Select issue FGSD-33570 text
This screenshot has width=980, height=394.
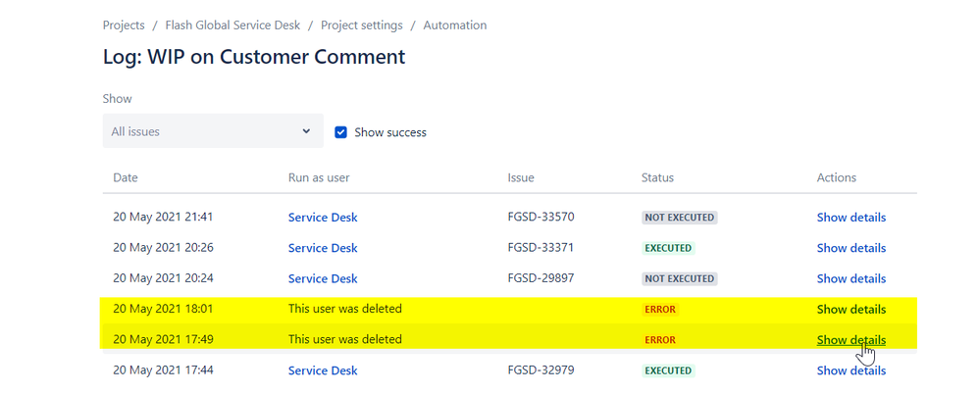(541, 218)
